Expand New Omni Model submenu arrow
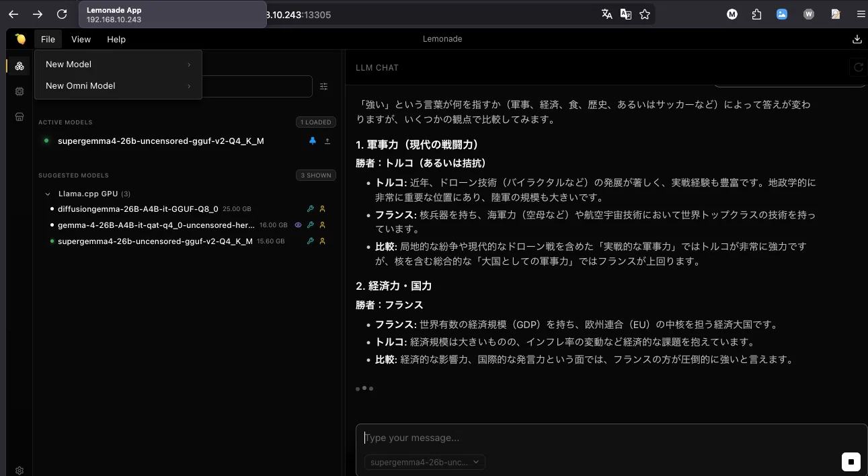The width and height of the screenshot is (868, 476). [x=189, y=86]
